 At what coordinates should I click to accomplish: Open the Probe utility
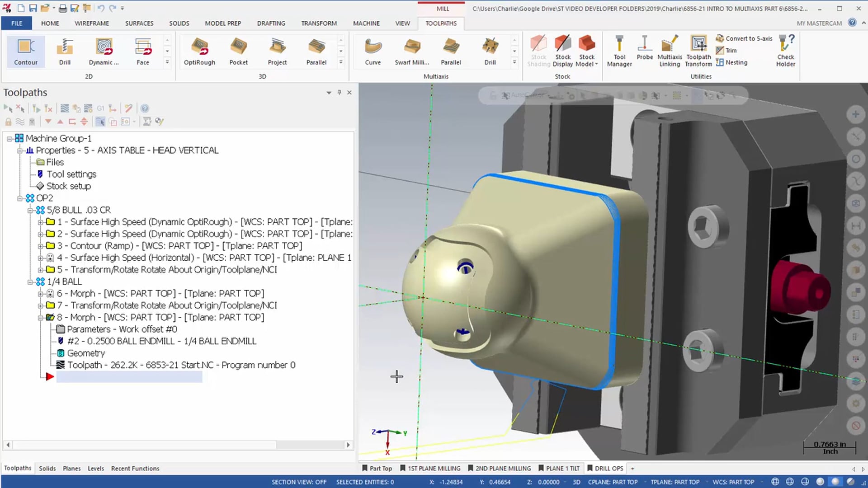(x=645, y=48)
